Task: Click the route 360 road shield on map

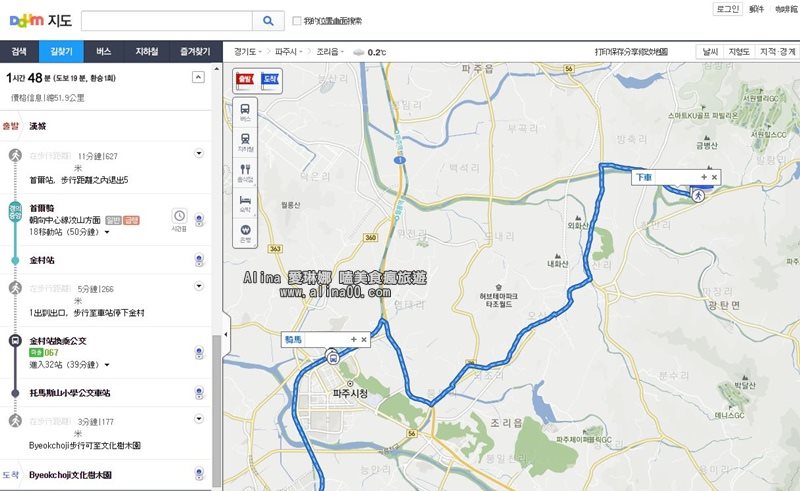Action: (x=370, y=237)
